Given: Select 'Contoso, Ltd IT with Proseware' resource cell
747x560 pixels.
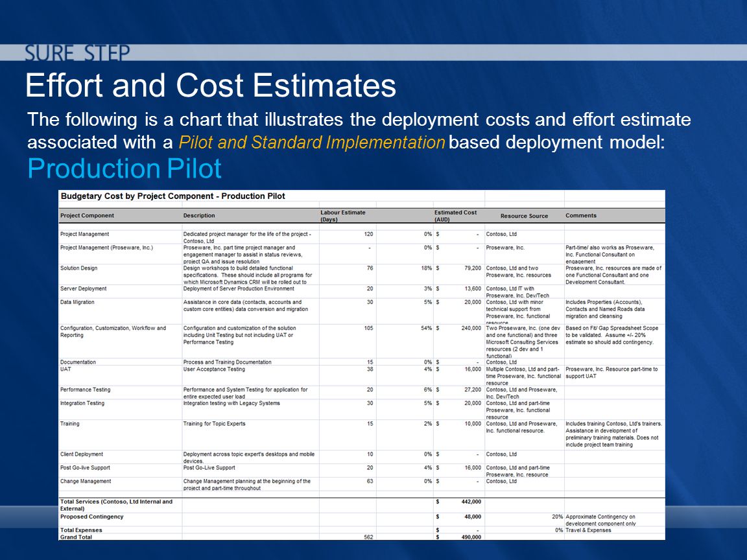Looking at the screenshot, I should (517, 292).
